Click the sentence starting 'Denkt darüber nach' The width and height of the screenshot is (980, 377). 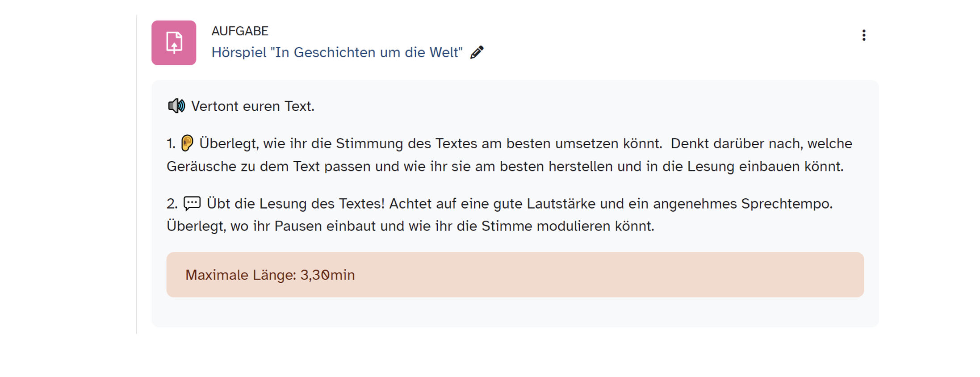point(761,143)
